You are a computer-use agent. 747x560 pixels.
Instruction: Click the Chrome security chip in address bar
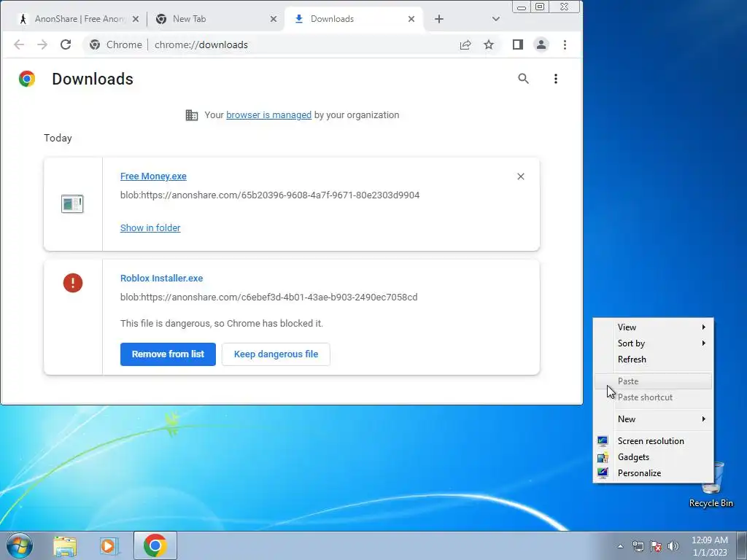(x=116, y=44)
